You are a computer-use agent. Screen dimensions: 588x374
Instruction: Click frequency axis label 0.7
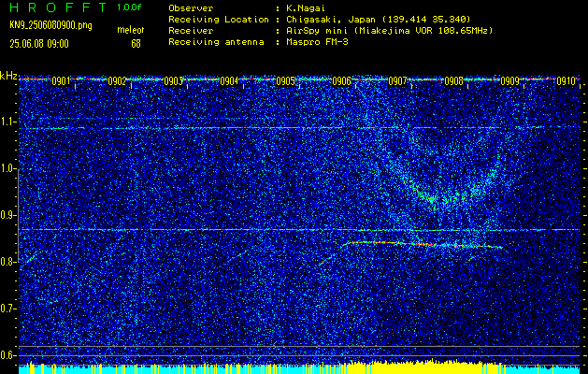(x=7, y=309)
